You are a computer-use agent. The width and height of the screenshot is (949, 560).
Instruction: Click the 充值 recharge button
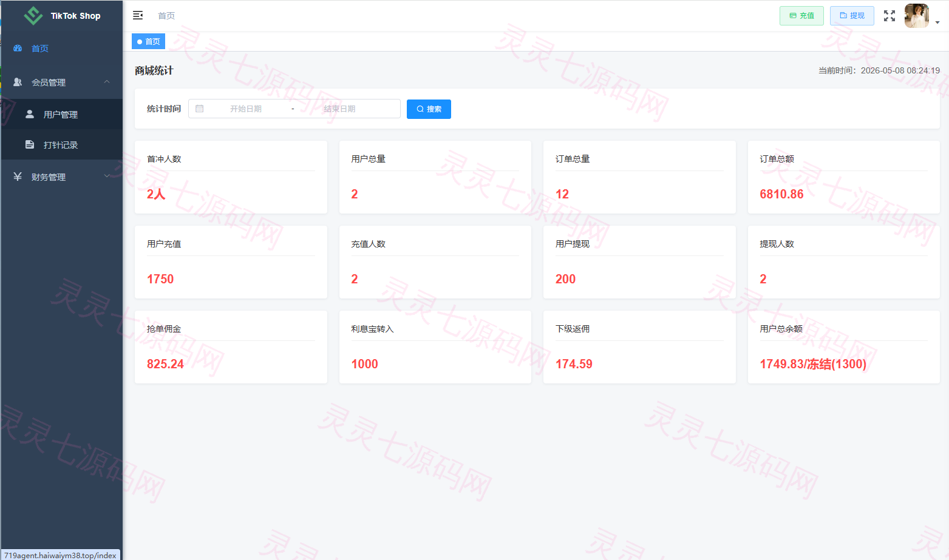(x=801, y=16)
